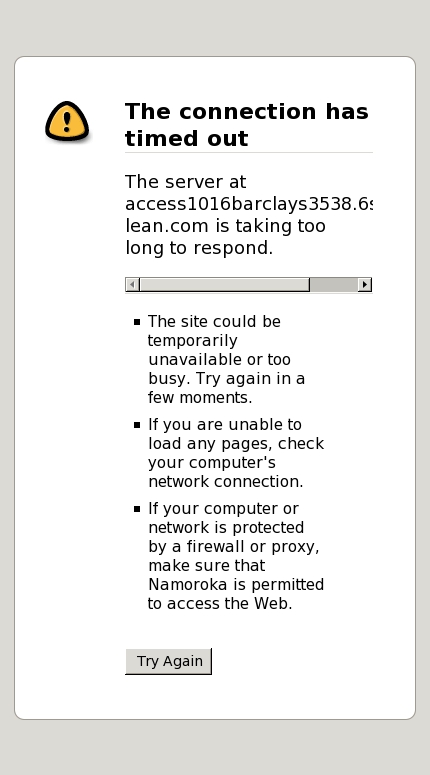Click the access1016barclays3538 server address text

249,204
